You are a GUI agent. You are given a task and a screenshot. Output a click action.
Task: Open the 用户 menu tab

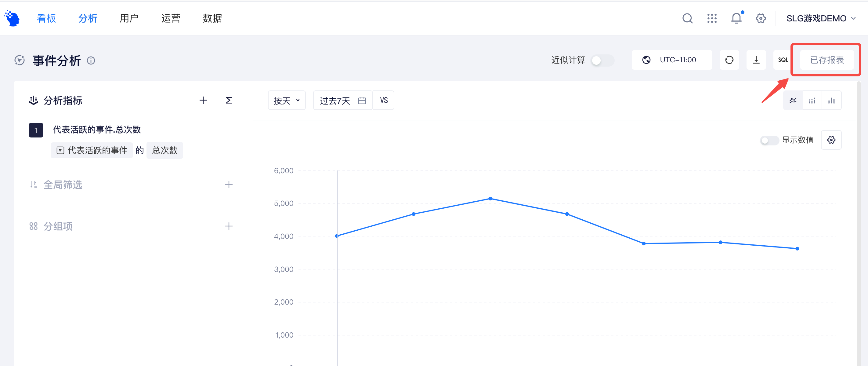(129, 18)
